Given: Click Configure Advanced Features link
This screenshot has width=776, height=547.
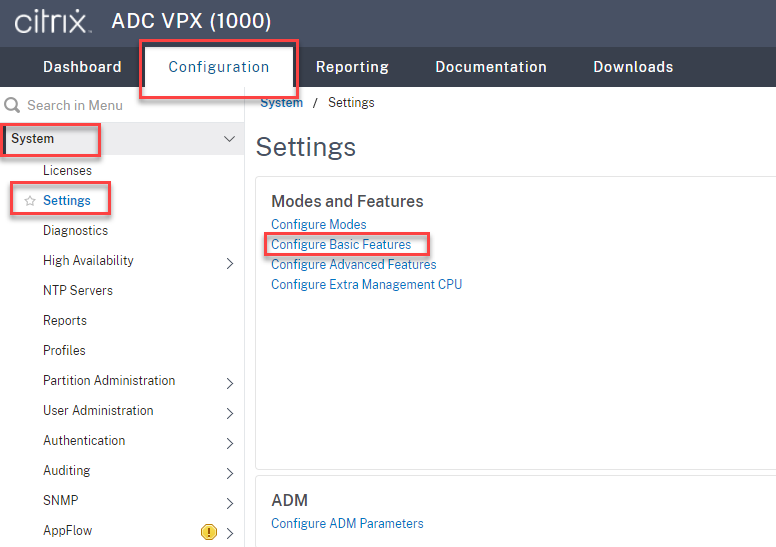Looking at the screenshot, I should [x=353, y=264].
